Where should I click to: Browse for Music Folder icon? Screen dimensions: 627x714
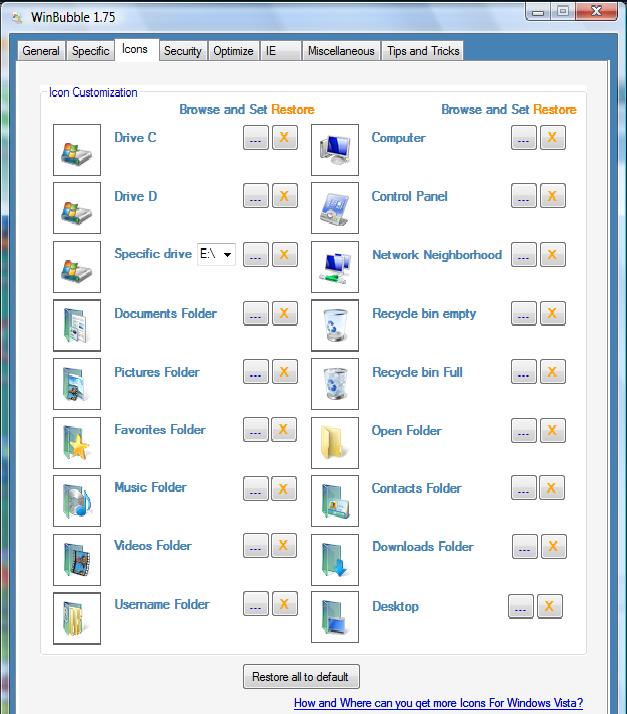pos(255,489)
